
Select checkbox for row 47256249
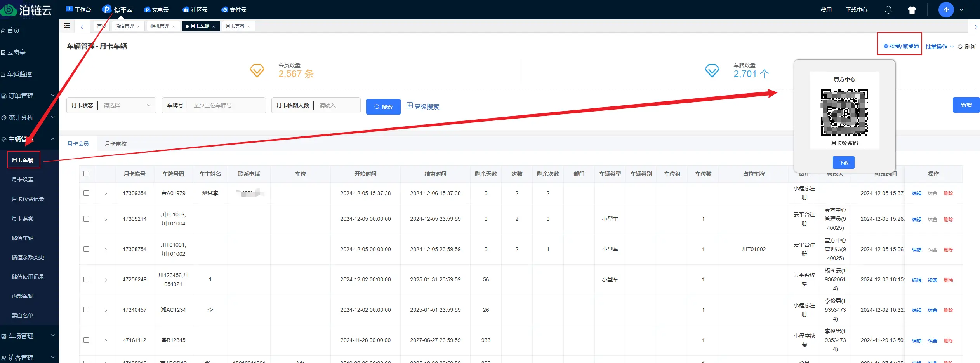(86, 279)
